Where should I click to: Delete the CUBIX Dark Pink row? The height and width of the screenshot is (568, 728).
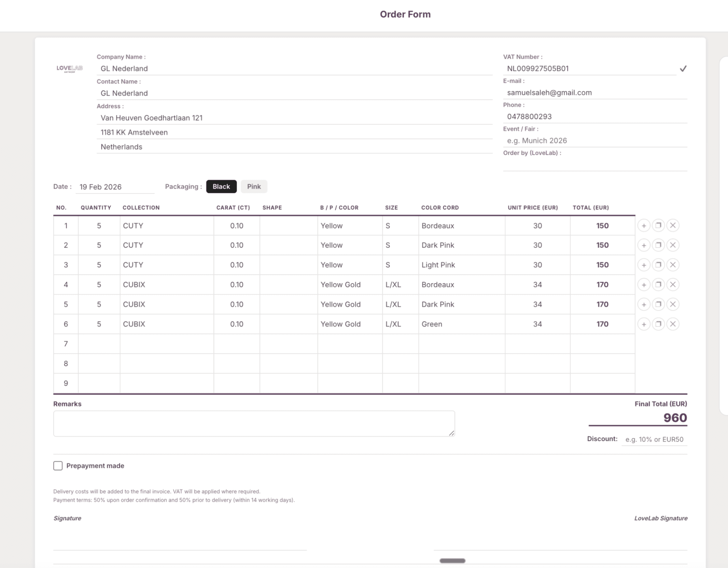point(673,304)
